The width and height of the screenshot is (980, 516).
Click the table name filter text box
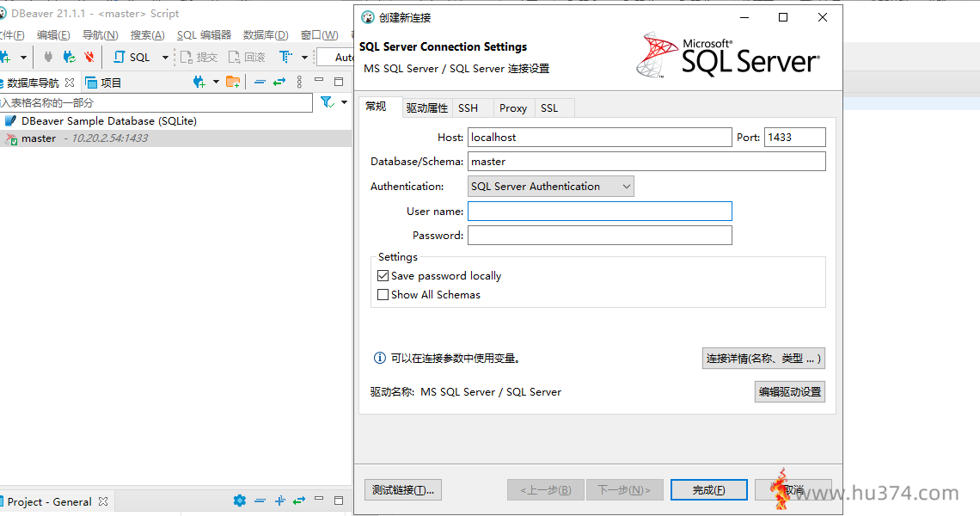[x=156, y=102]
